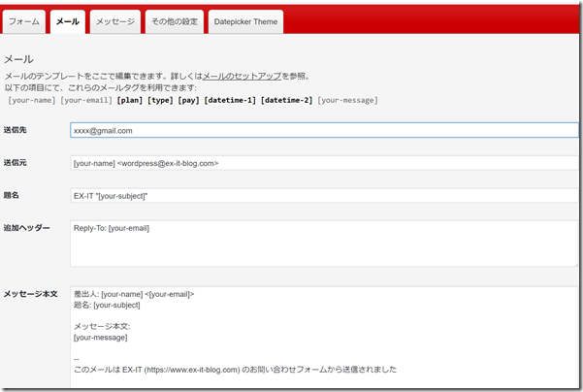Select the メール tab
The height and width of the screenshot is (392, 583).
coord(68,21)
